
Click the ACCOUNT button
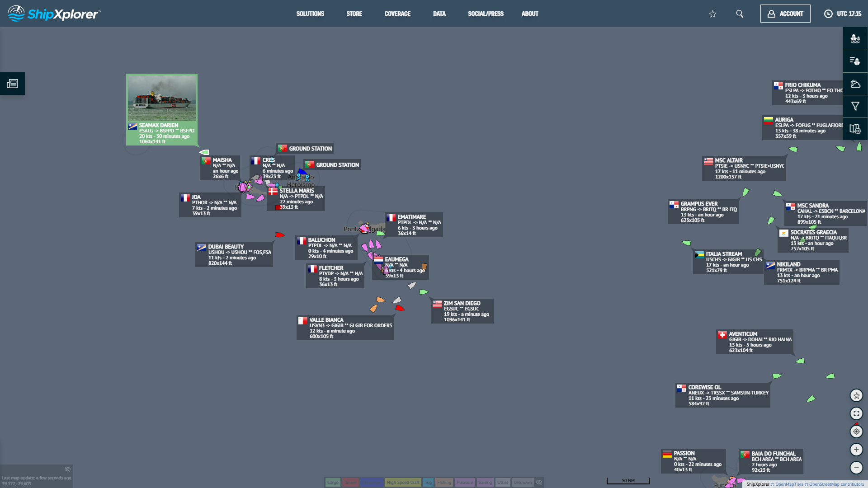[x=785, y=14]
